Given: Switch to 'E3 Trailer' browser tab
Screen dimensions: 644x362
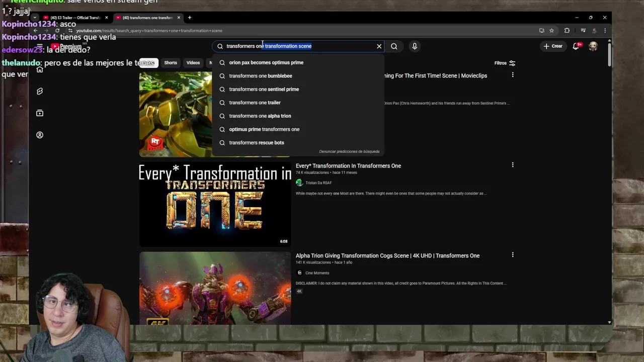Looking at the screenshot, I should tap(75, 18).
